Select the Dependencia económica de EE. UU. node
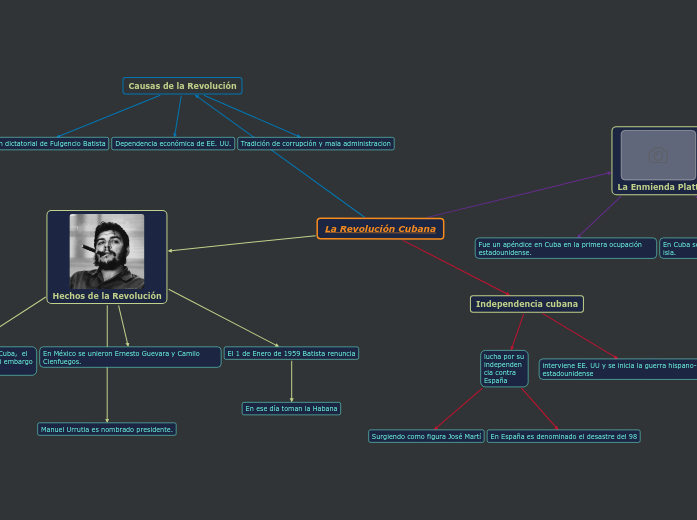The height and width of the screenshot is (520, 697). pyautogui.click(x=173, y=144)
